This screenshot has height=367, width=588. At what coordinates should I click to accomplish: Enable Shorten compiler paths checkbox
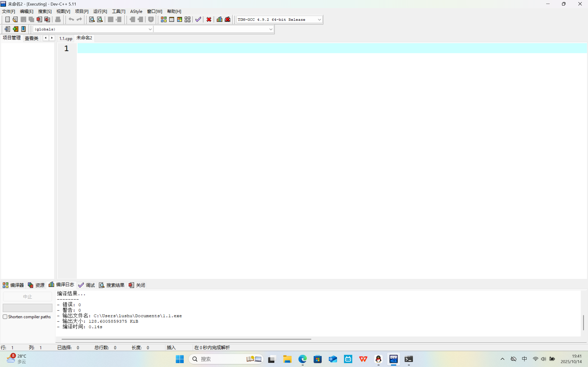tap(5, 317)
